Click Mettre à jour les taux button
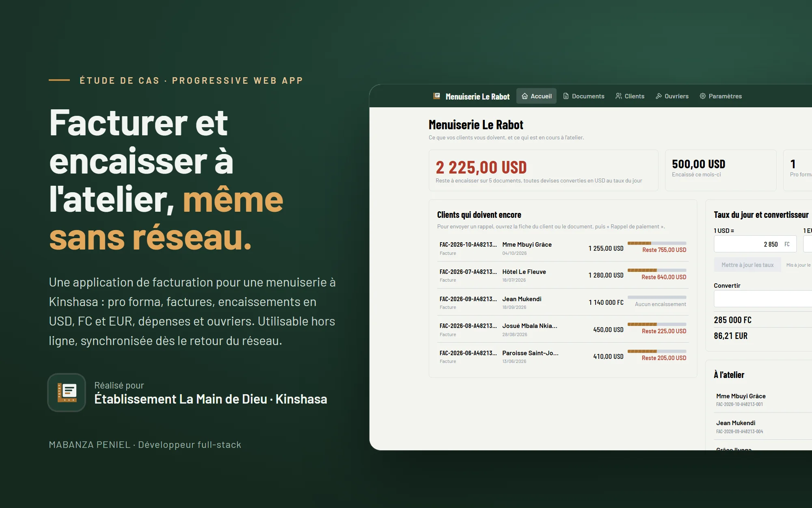Screen dimensions: 812x508 coord(747,265)
